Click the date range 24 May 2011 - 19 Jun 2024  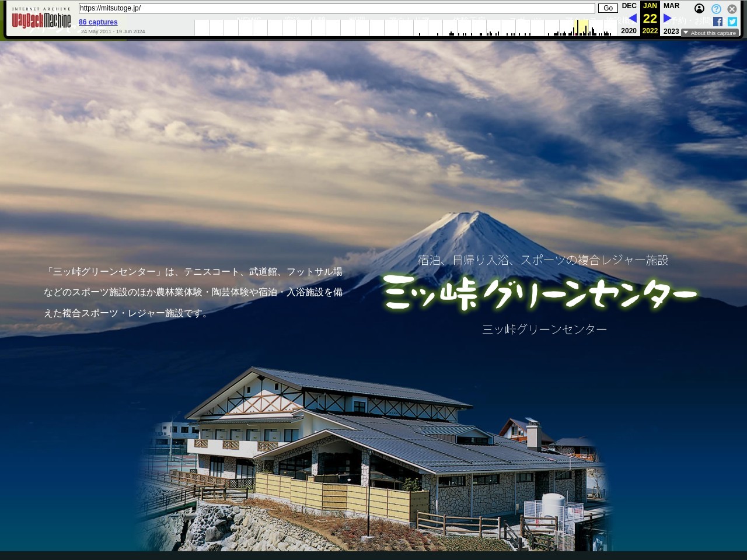(113, 32)
